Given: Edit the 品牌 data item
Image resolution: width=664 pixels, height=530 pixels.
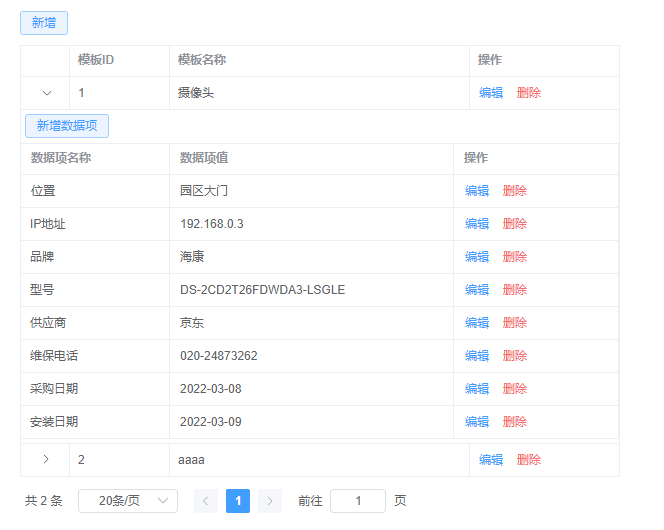Looking at the screenshot, I should coord(477,257).
